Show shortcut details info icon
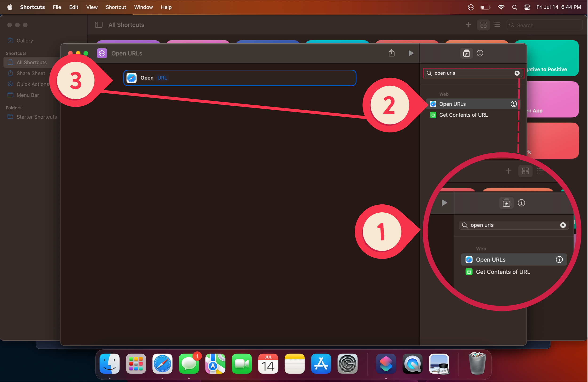The image size is (588, 382). point(480,53)
